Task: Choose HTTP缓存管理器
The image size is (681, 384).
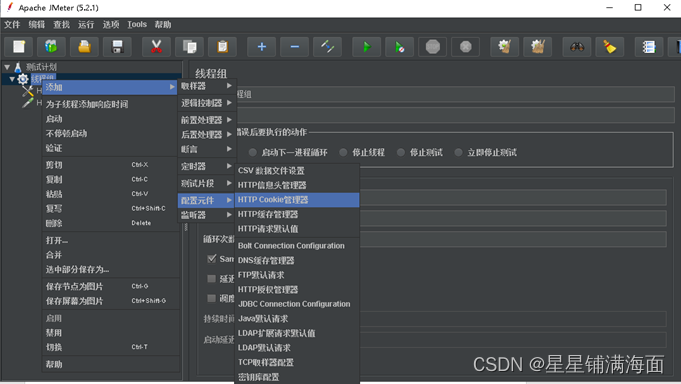Action: click(297, 215)
